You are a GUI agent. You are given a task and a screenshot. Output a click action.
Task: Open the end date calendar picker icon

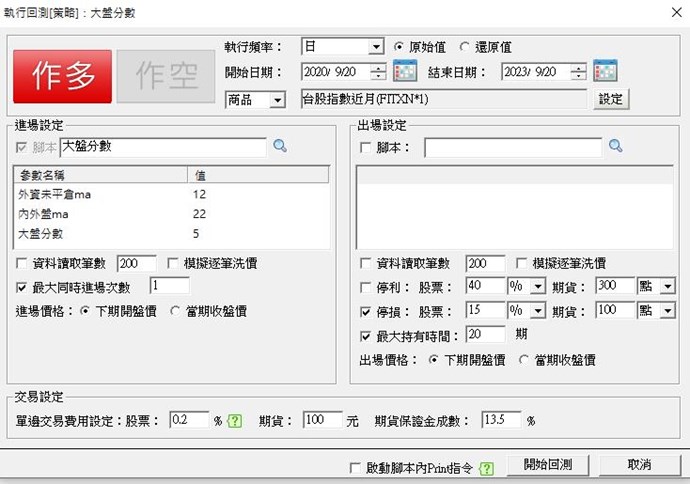click(605, 71)
